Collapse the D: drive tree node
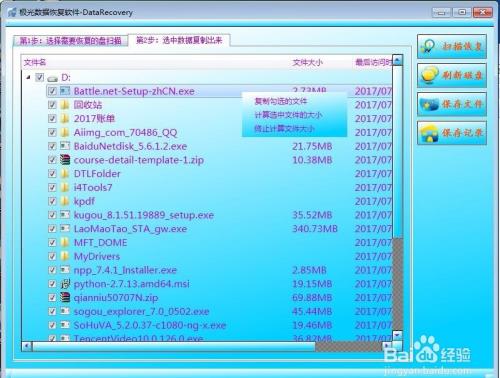 pyautogui.click(x=29, y=77)
